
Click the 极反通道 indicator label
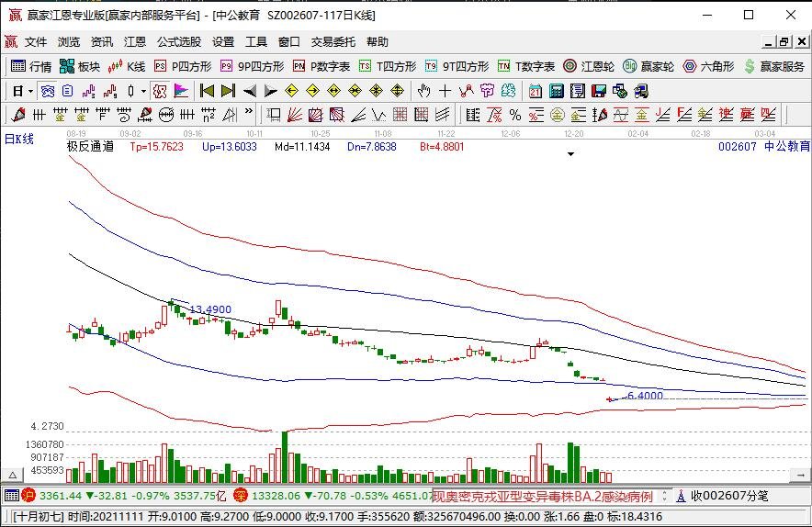[x=90, y=147]
